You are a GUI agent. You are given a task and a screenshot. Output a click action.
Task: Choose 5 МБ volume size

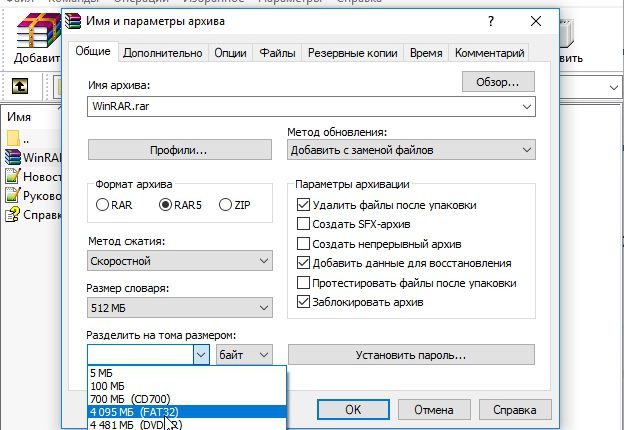[187, 373]
